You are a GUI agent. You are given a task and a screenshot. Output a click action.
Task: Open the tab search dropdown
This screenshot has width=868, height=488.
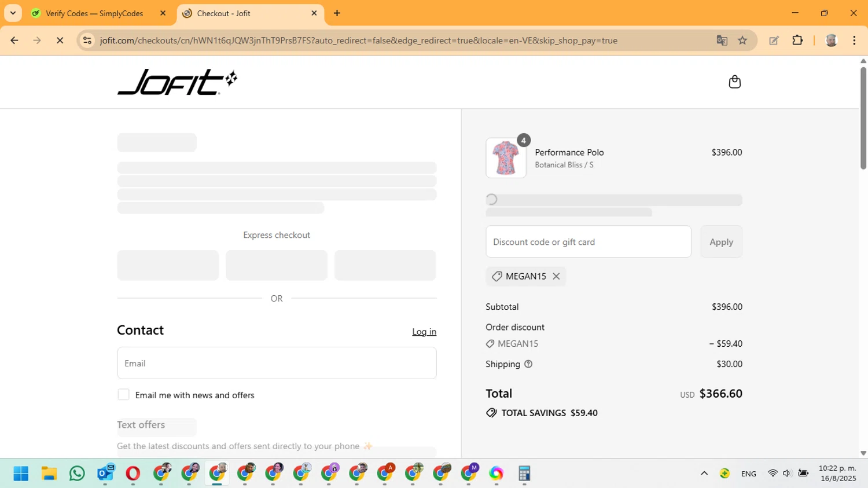pos(13,13)
